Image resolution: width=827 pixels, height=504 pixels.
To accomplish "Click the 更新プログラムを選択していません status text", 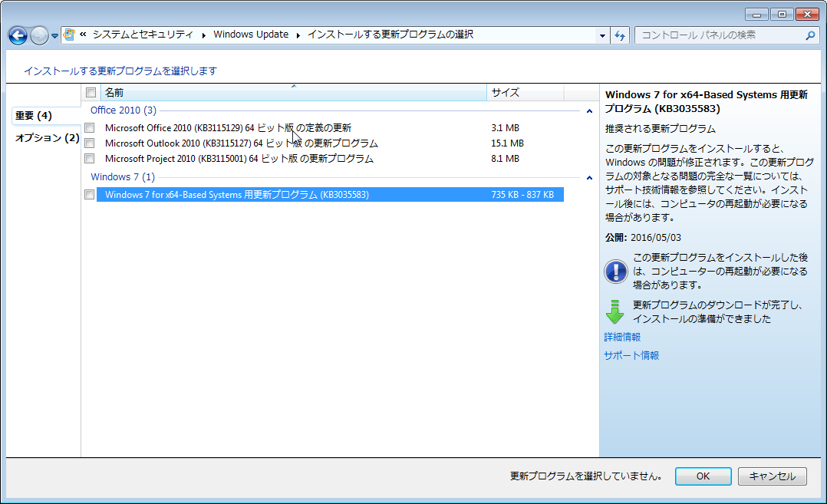I will [586, 476].
